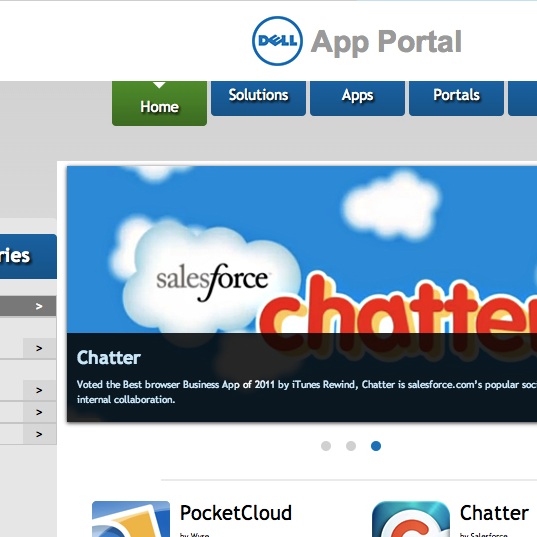Click the Dell logo

pyautogui.click(x=277, y=40)
